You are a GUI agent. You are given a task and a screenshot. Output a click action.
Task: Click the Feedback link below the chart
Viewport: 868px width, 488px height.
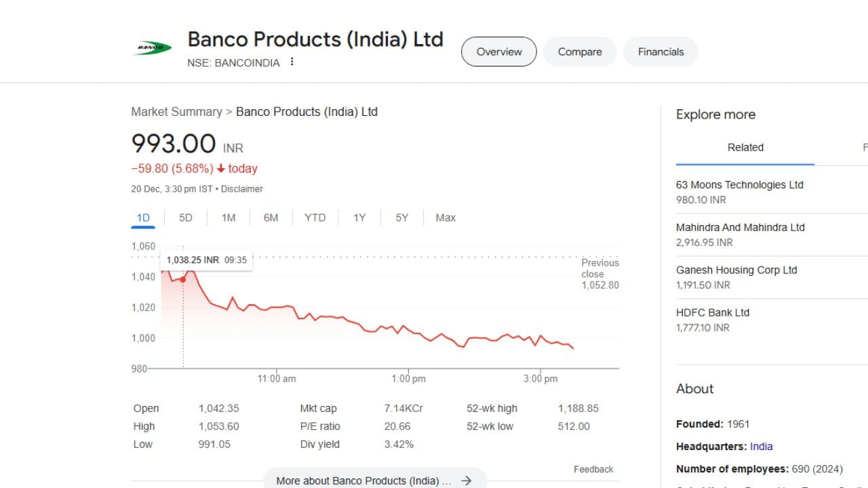(x=593, y=469)
